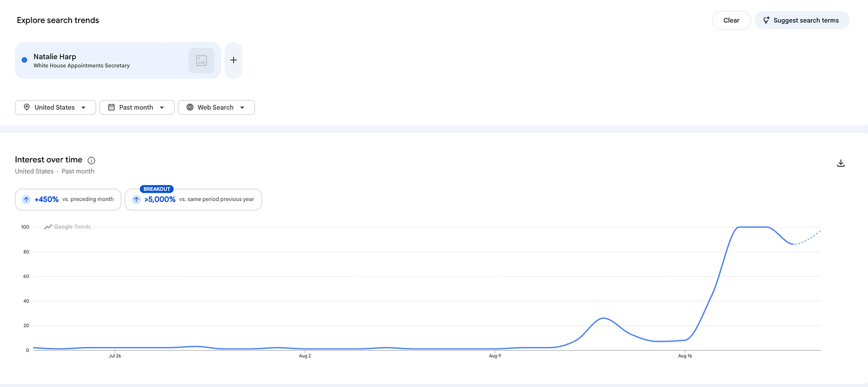Clear all search terms
868x387 pixels.
[x=731, y=20]
